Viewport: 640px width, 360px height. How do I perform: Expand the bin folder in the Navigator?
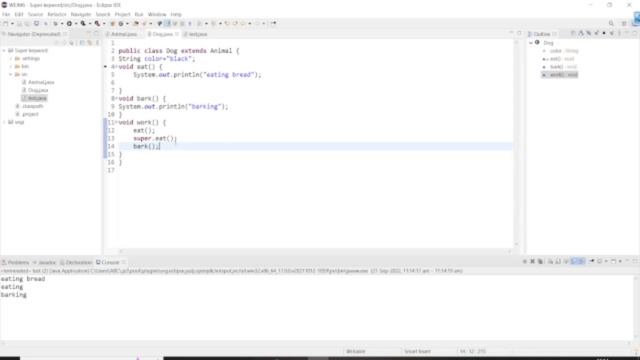[x=11, y=67]
